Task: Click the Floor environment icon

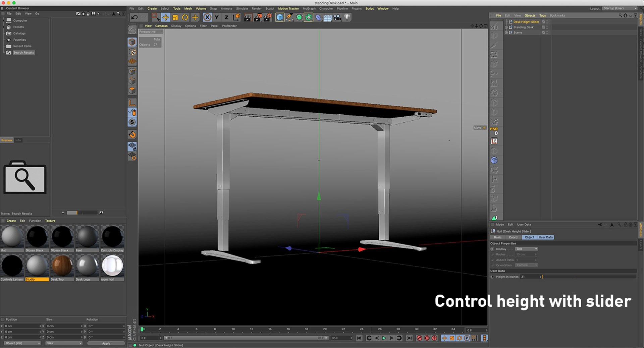Action: 328,17
